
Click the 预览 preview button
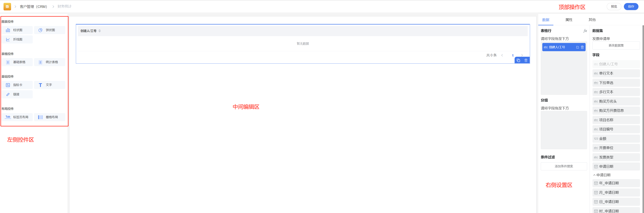pos(614,7)
